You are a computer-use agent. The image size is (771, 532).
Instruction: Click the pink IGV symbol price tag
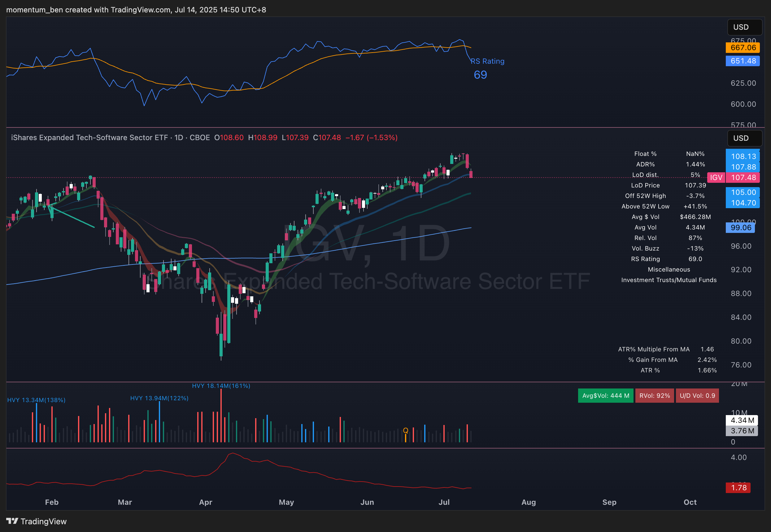coord(716,178)
